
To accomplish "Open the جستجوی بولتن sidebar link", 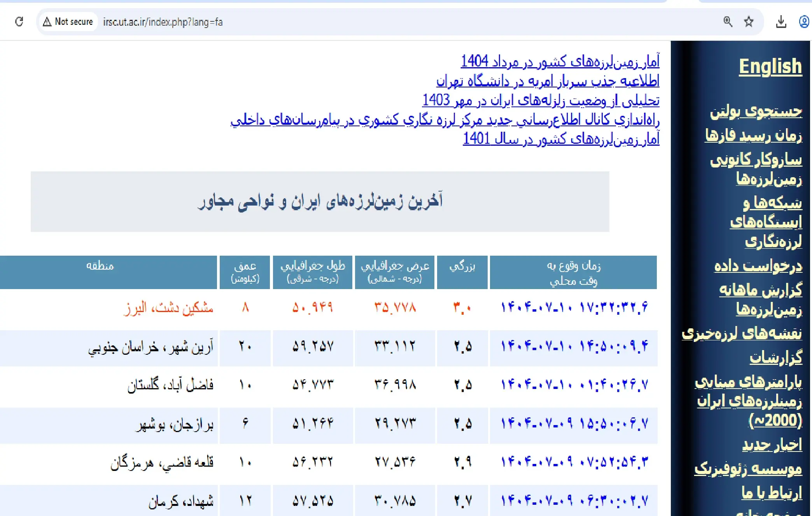I will (x=756, y=112).
